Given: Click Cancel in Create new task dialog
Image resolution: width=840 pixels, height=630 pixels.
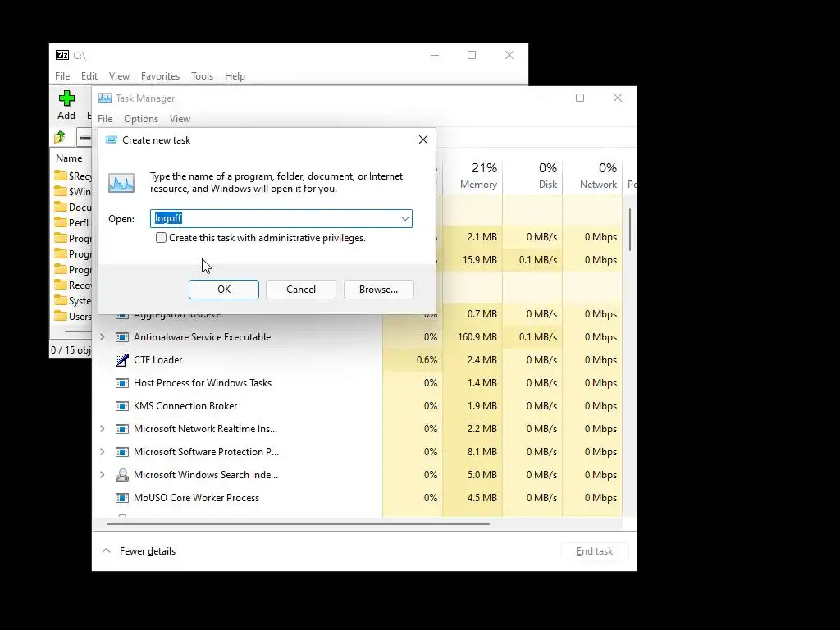Looking at the screenshot, I should point(301,290).
